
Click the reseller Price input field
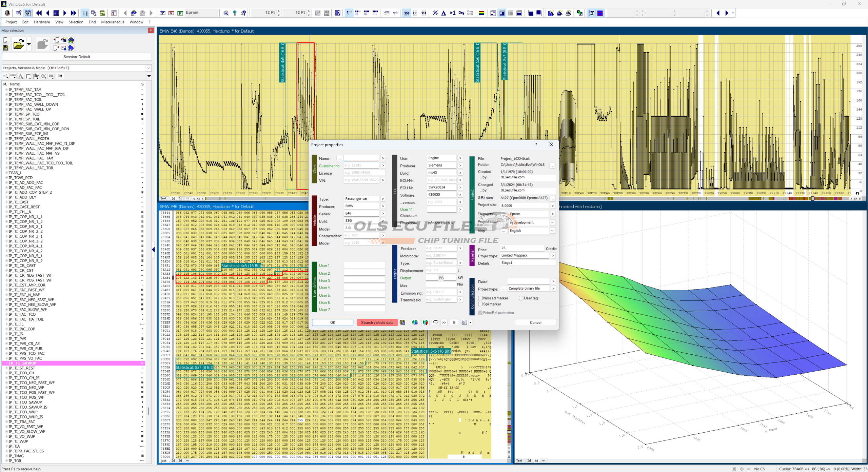tap(522, 248)
